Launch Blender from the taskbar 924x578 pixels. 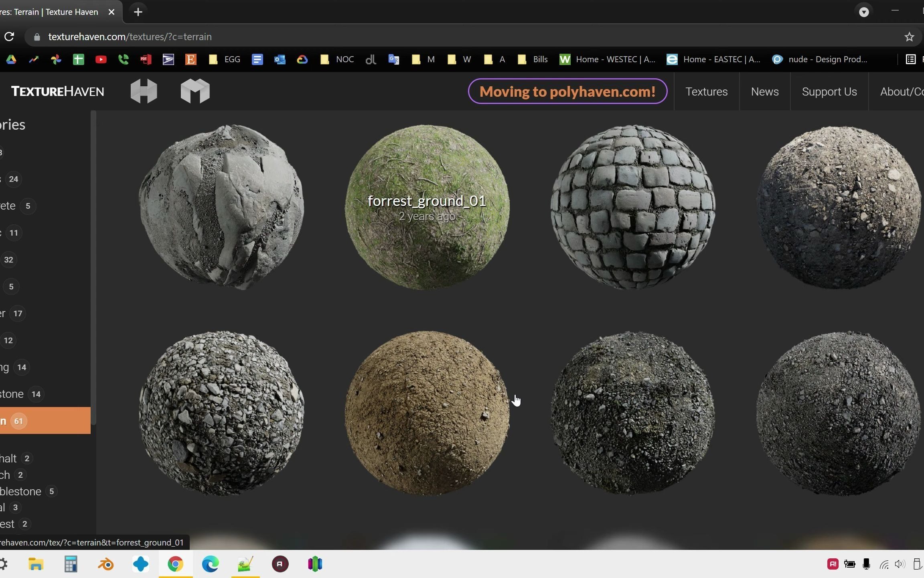point(106,564)
